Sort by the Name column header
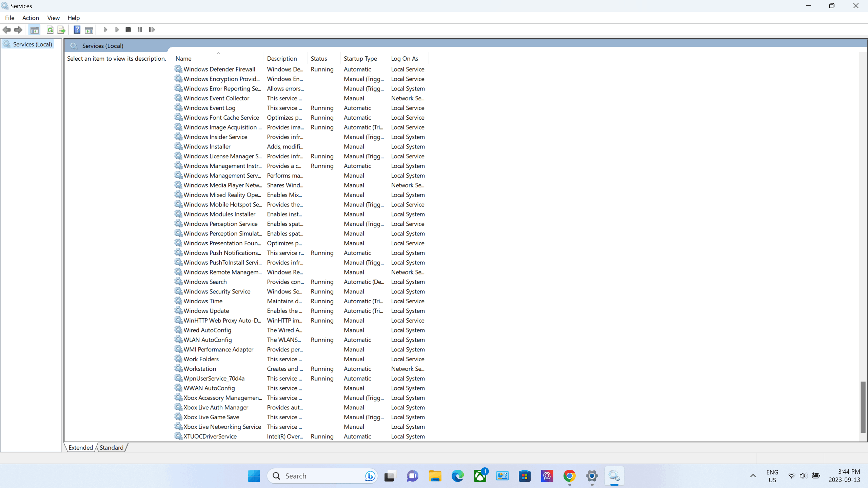The image size is (868, 488). [183, 58]
